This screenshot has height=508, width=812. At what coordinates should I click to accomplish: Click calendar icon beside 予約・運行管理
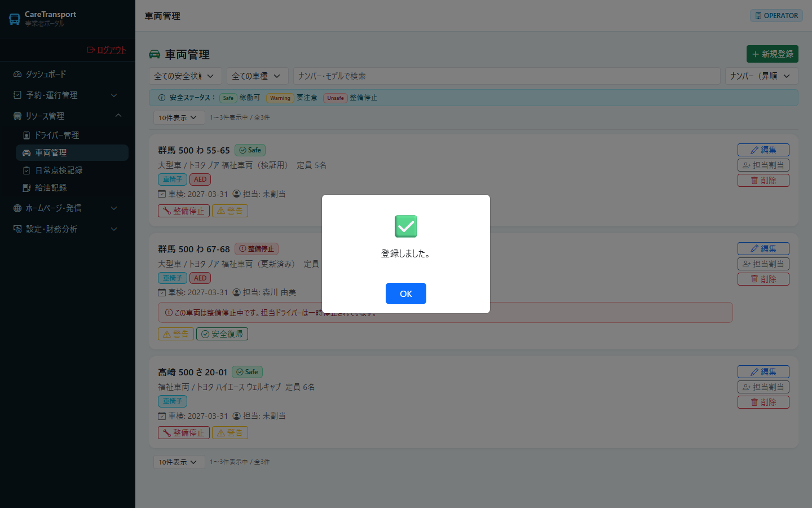(x=17, y=95)
